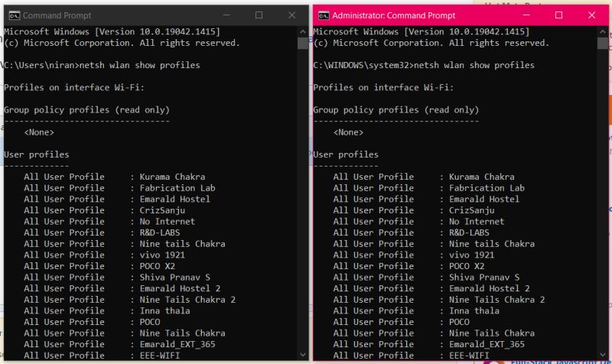Screen dimensions: 612x364
Task: Click title text 'Administrator: Command Prompt'
Action: click(393, 15)
